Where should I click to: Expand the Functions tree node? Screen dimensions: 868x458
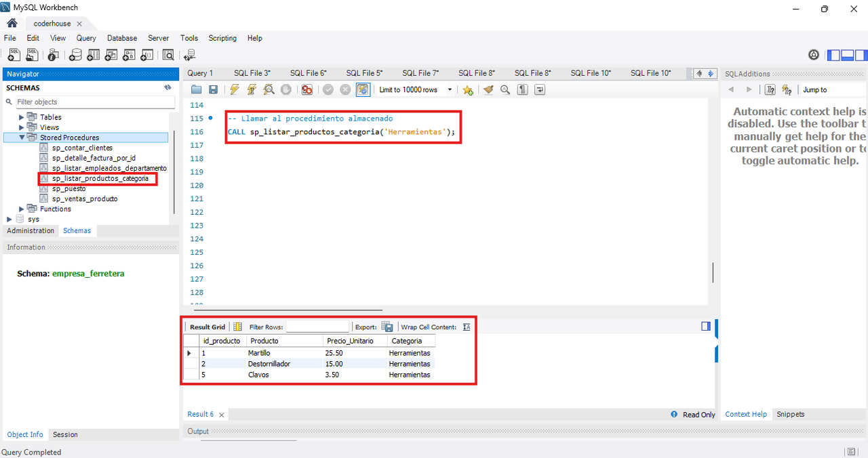pyautogui.click(x=22, y=209)
